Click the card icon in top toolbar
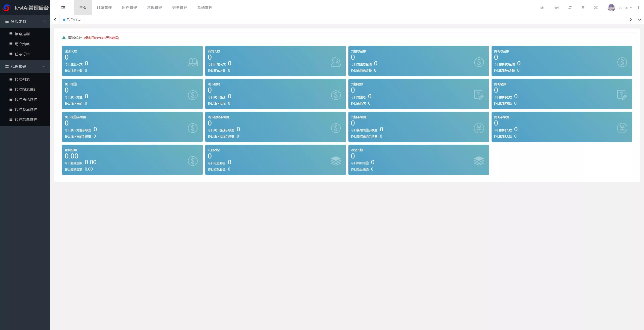 pyautogui.click(x=556, y=8)
